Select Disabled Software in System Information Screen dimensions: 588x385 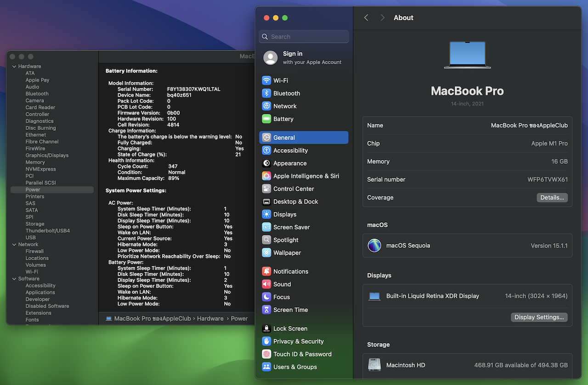[47, 307]
